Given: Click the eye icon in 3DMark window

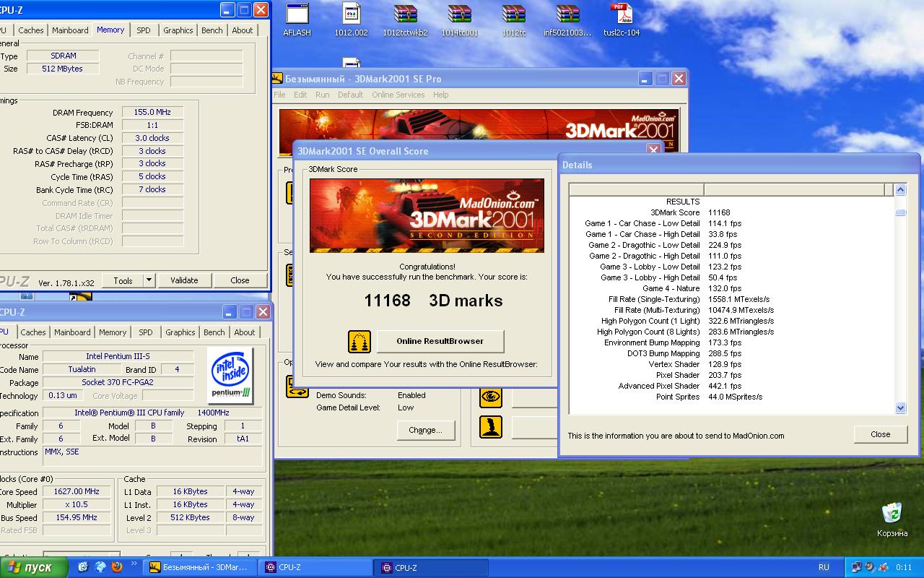Looking at the screenshot, I should coord(491,397).
